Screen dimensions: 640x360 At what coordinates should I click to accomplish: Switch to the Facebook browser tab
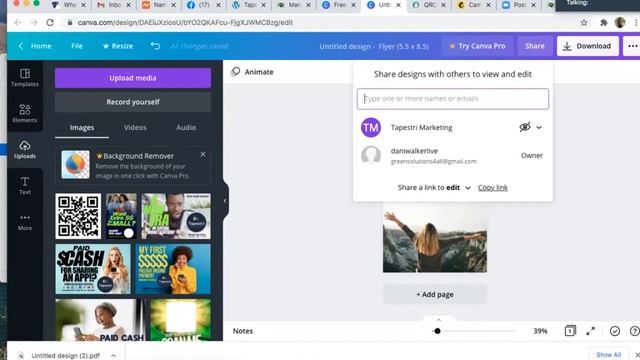tap(203, 5)
